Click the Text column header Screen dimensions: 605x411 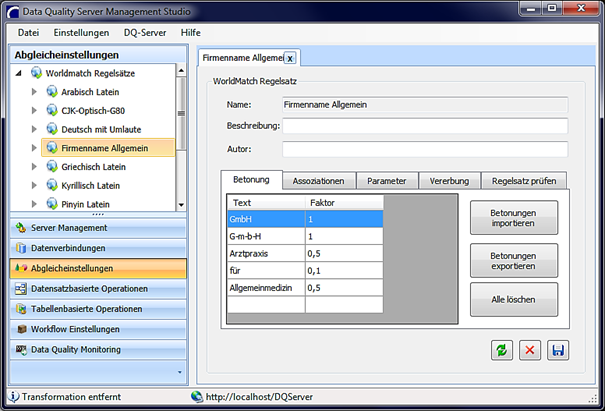click(x=266, y=203)
